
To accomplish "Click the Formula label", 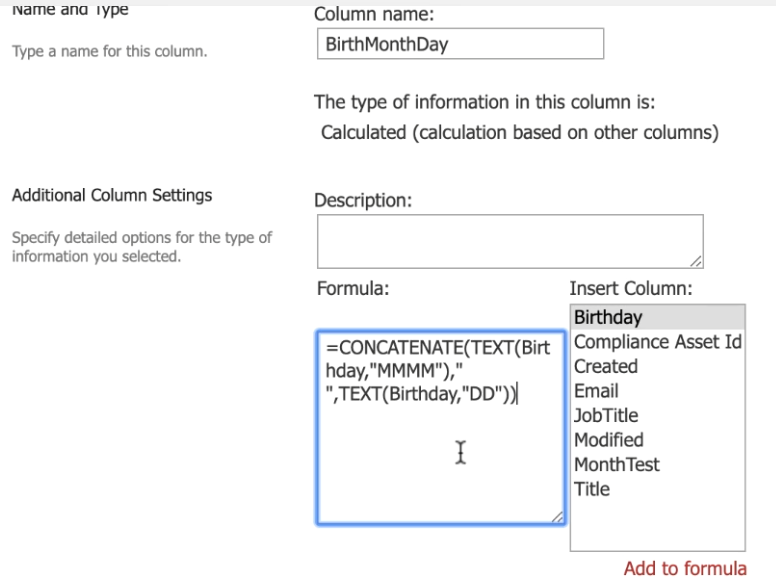I will tap(353, 289).
